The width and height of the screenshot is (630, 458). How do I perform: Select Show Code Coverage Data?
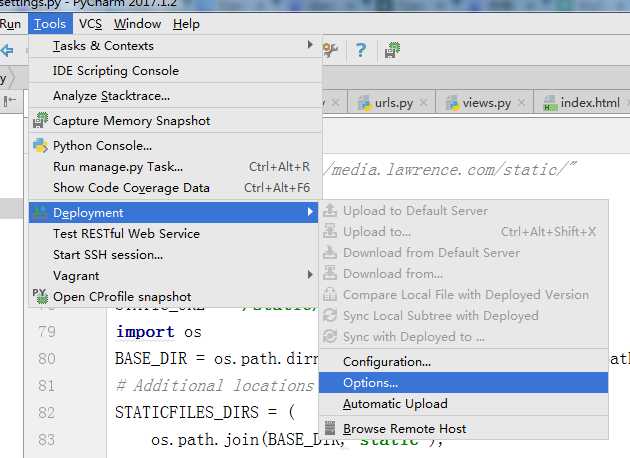point(175,188)
